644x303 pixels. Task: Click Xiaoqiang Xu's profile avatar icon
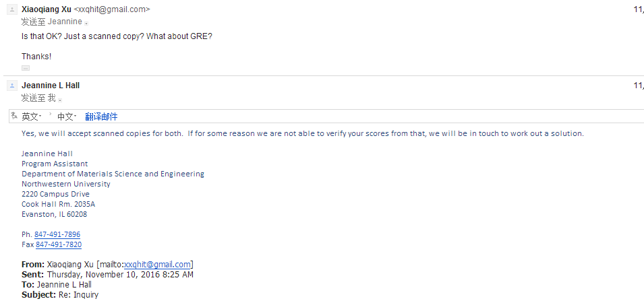pyautogui.click(x=11, y=9)
